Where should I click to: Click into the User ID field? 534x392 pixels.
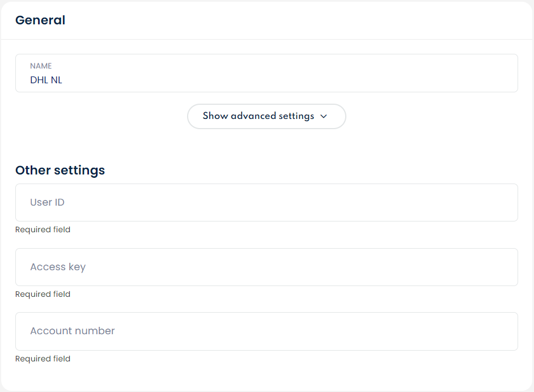tap(266, 202)
